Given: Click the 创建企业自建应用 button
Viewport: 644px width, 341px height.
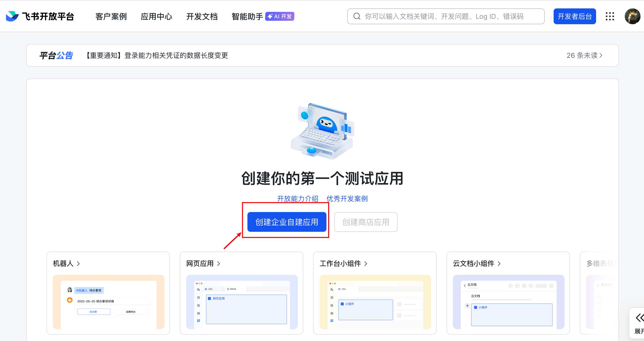Looking at the screenshot, I should click(286, 222).
